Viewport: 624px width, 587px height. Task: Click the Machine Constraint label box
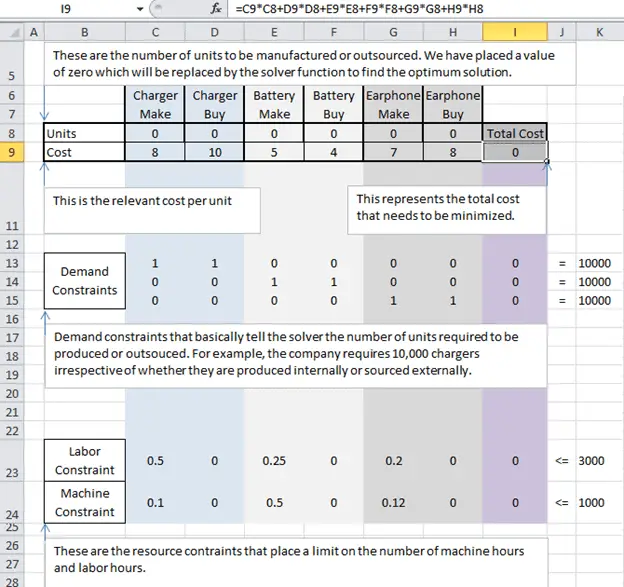pyautogui.click(x=85, y=502)
